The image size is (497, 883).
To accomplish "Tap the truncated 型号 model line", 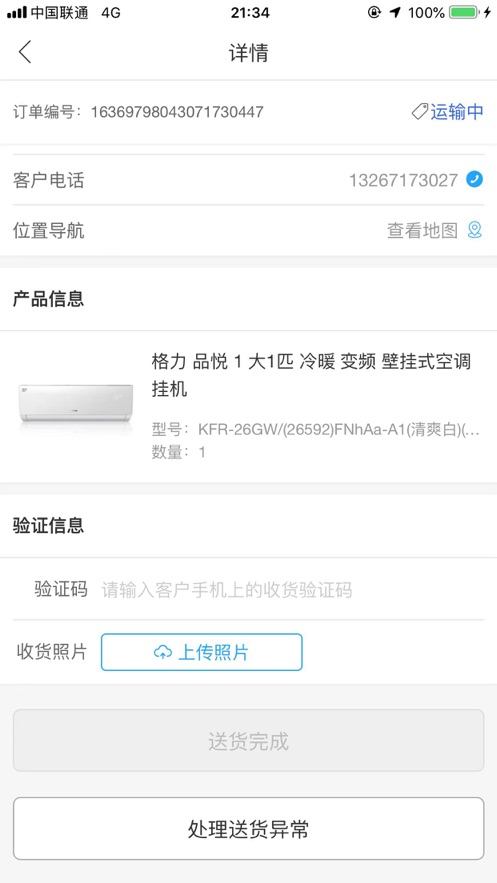I will coord(315,430).
